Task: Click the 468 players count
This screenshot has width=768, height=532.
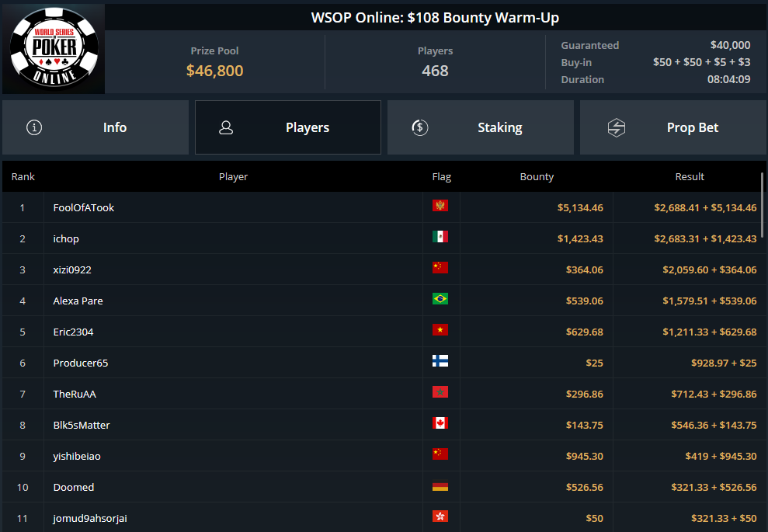Action: (x=435, y=71)
